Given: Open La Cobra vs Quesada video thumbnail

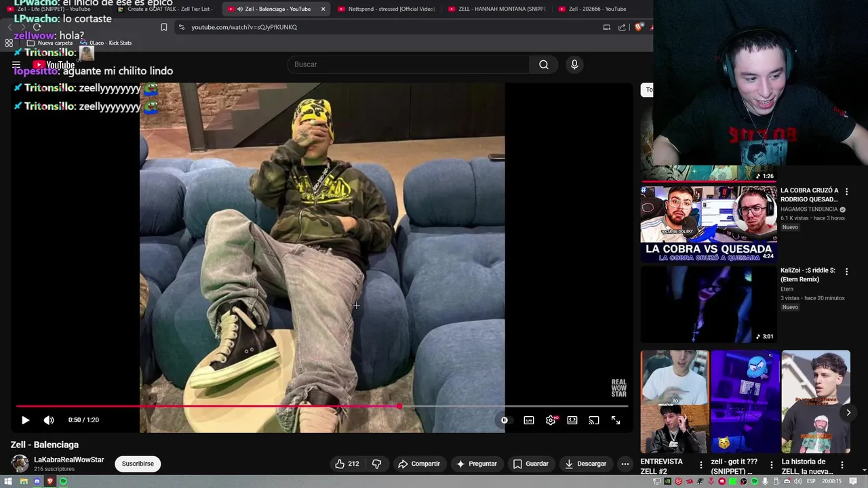Looking at the screenshot, I should tap(709, 224).
